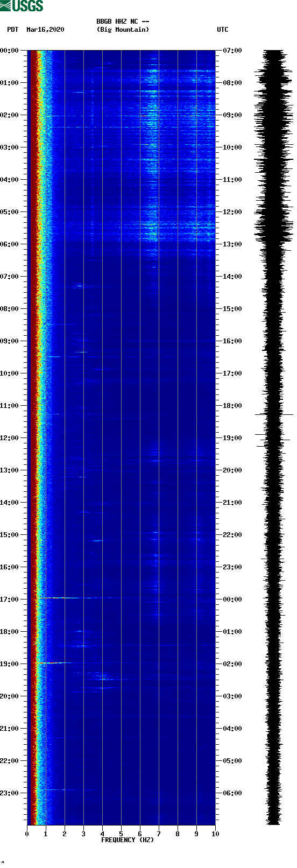Click the PDT time label '07:00'

click(10, 277)
